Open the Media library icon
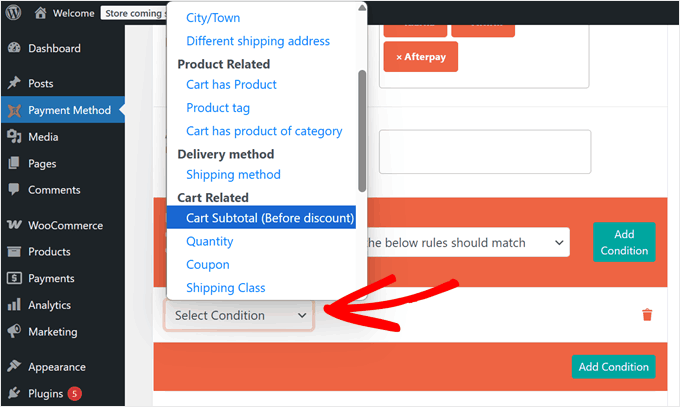The height and width of the screenshot is (407, 680). pos(14,137)
